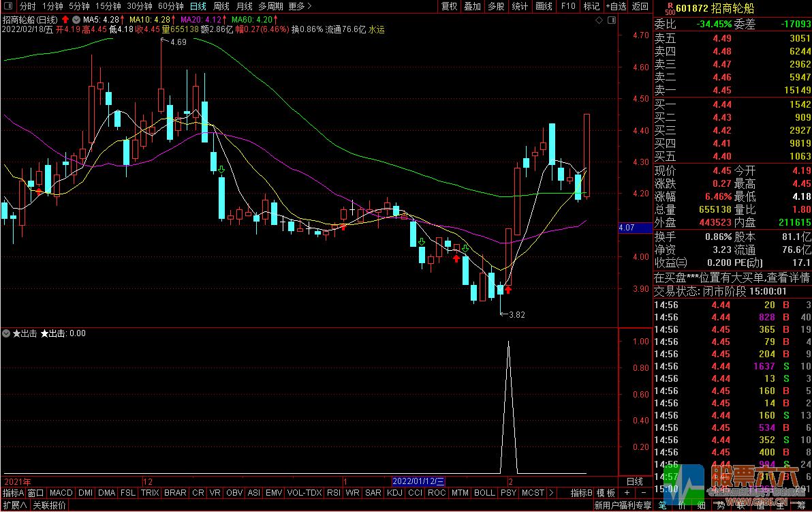The image size is (812, 512).
Task: Switch indicator to OBV
Action: click(x=234, y=493)
